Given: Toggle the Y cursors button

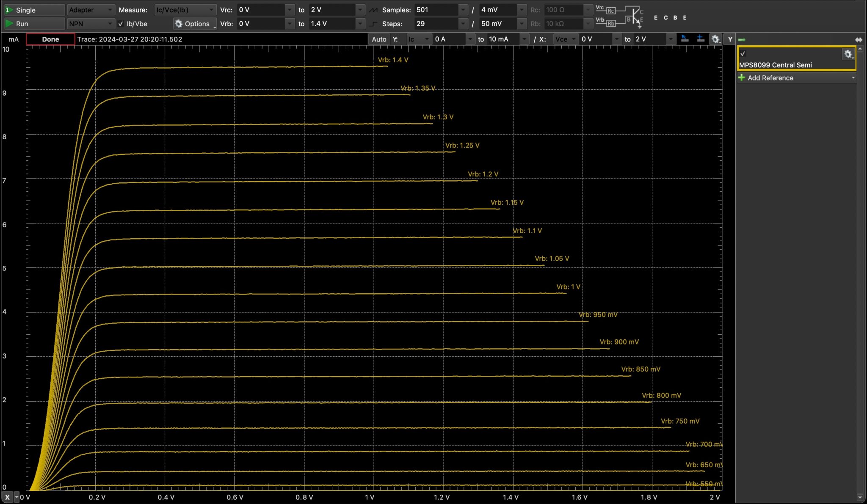Looking at the screenshot, I should (x=730, y=39).
